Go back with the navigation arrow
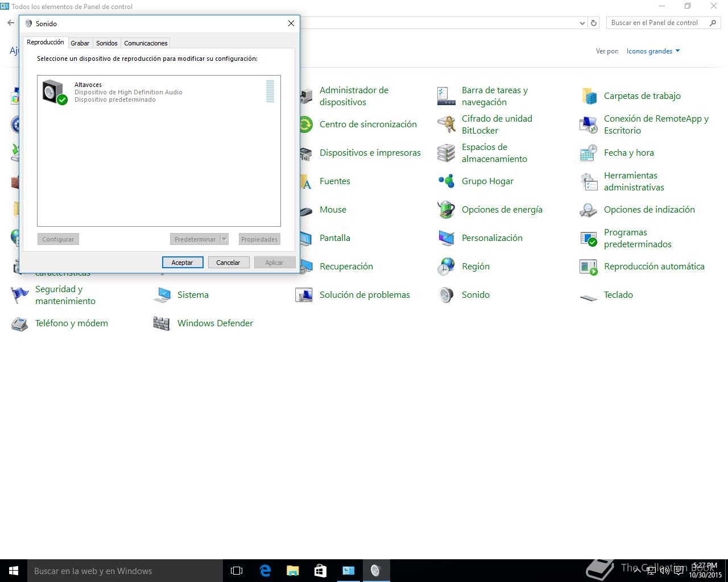728x582 pixels. point(11,23)
